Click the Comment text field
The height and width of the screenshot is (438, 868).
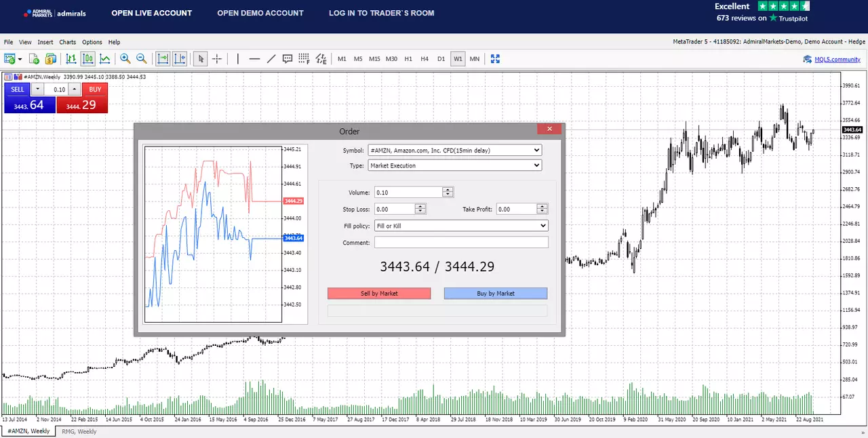click(x=461, y=243)
